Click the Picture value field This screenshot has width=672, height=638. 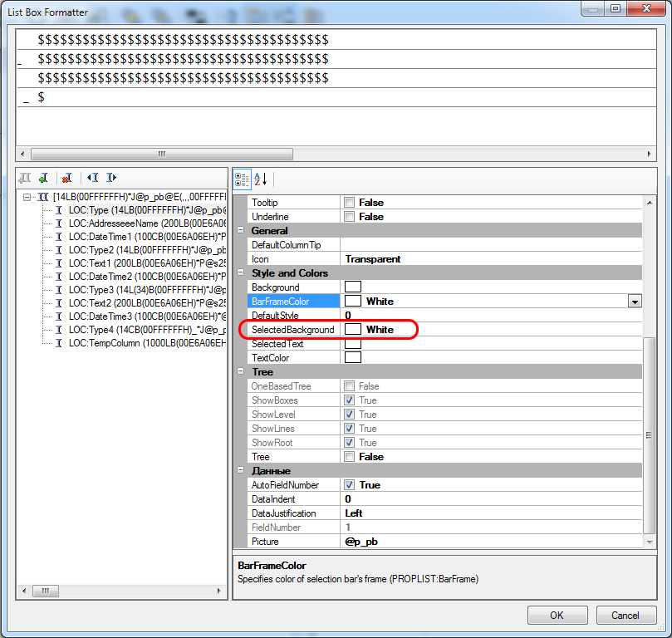tap(490, 542)
